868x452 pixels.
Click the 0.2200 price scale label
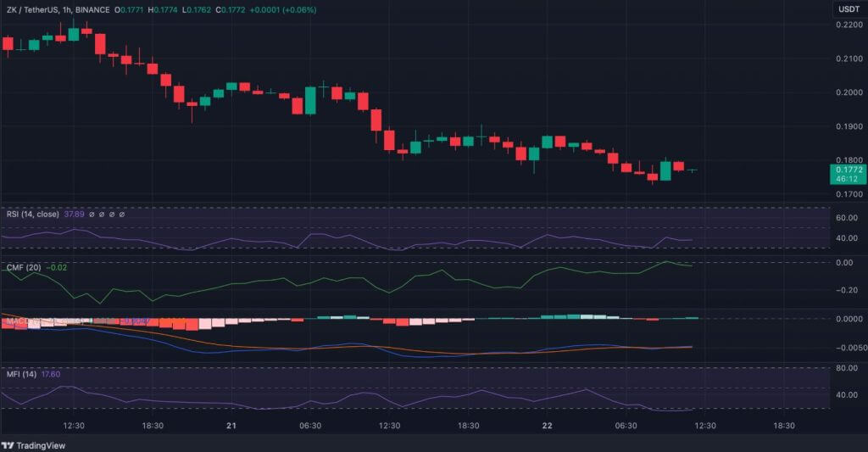(x=849, y=25)
